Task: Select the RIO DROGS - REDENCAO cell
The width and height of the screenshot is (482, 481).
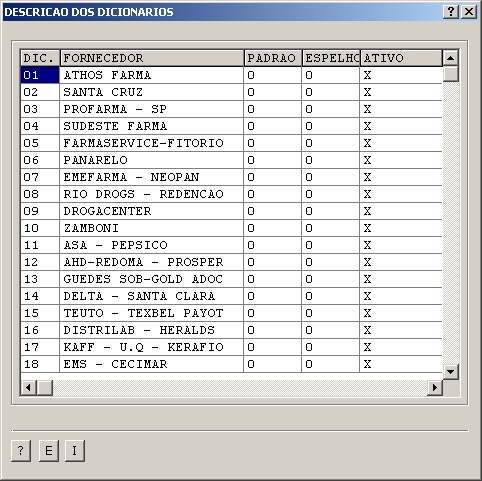Action: (x=152, y=194)
